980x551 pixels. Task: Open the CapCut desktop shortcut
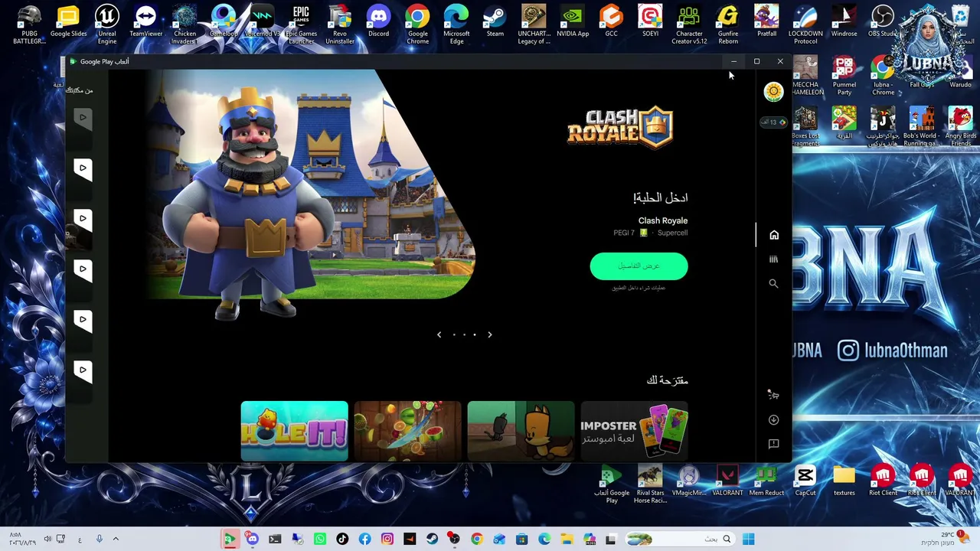click(805, 481)
